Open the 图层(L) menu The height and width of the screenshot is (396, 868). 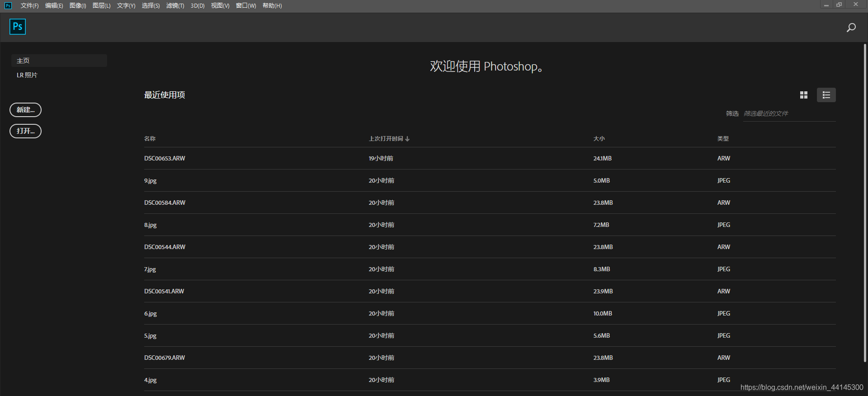(101, 5)
